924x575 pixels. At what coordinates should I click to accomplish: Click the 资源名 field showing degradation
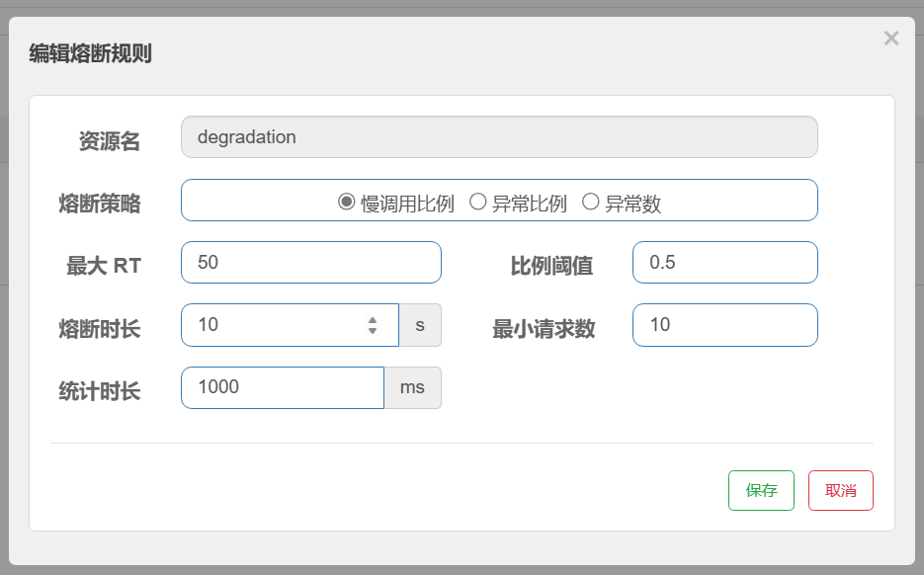[x=499, y=137]
